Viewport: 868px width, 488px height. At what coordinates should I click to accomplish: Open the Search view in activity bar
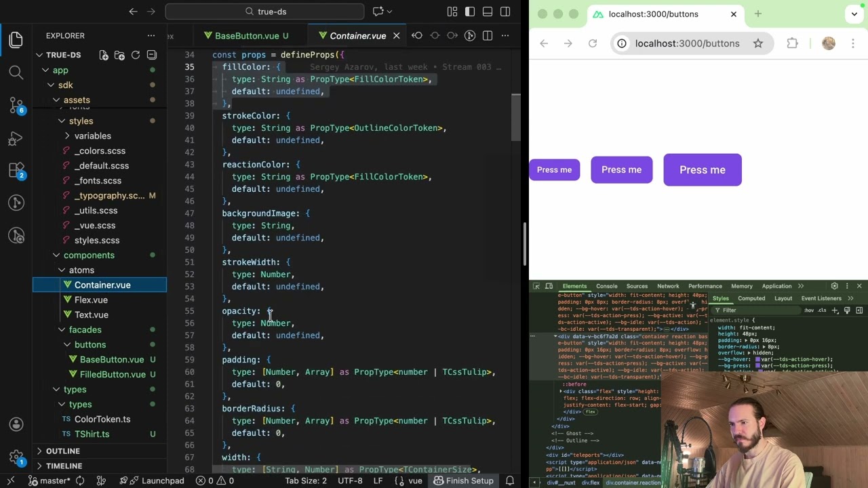tap(16, 72)
